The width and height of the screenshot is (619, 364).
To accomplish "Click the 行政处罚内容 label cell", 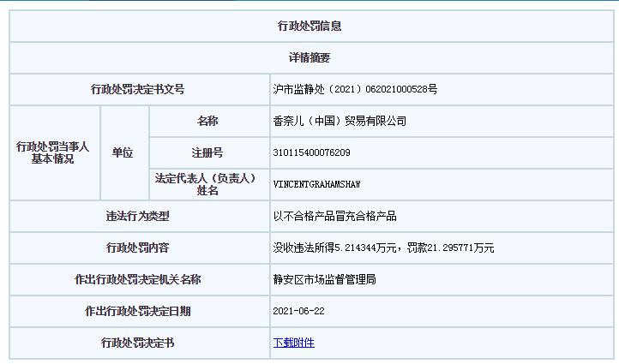I will [138, 248].
